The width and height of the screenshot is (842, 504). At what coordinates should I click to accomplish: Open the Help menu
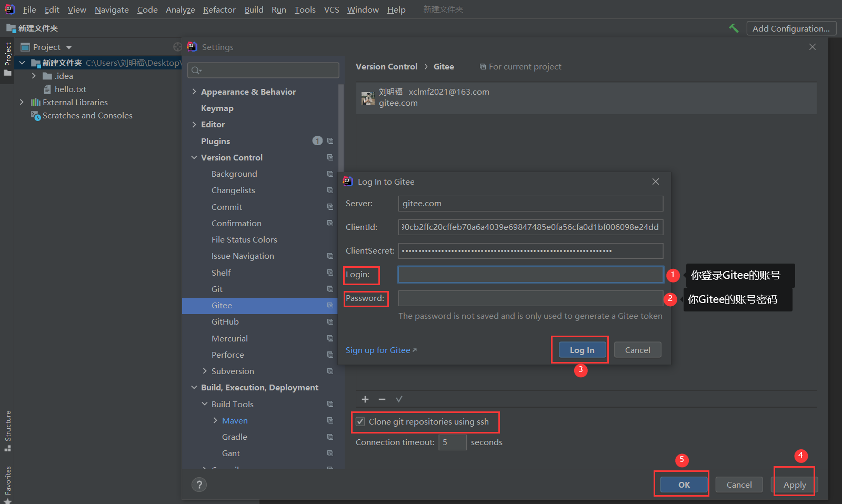pyautogui.click(x=396, y=9)
